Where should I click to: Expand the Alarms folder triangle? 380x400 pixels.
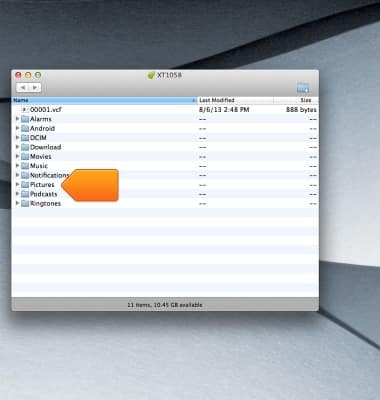[17, 119]
